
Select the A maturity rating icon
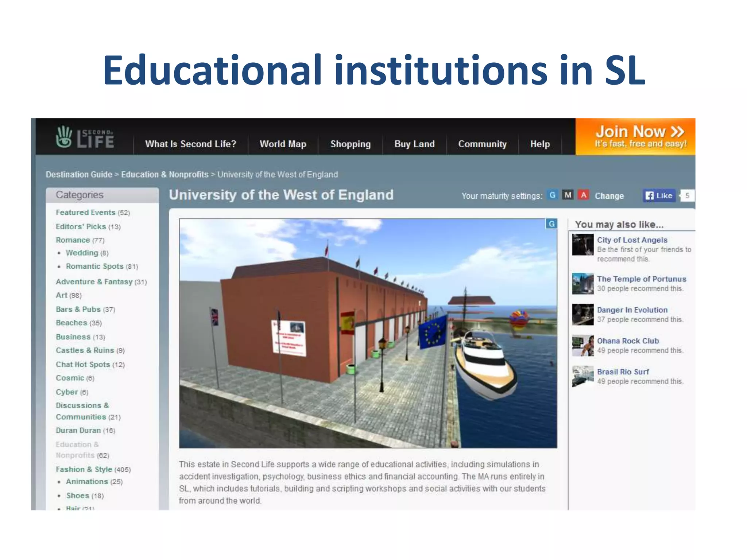pos(584,195)
